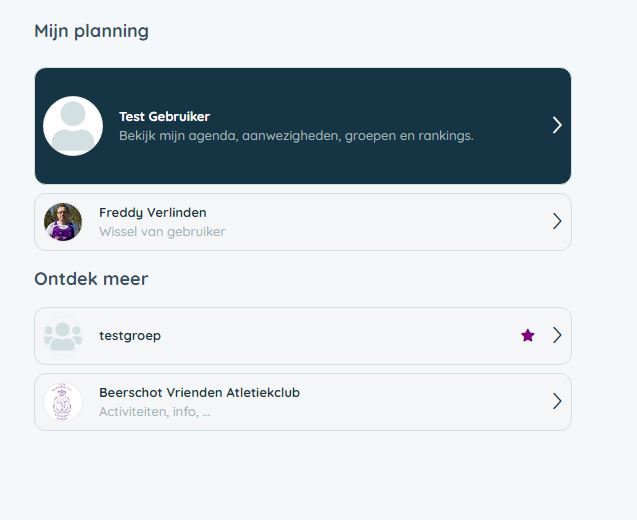
Task: Click the chevron on the testgroep row
Action: click(x=557, y=336)
